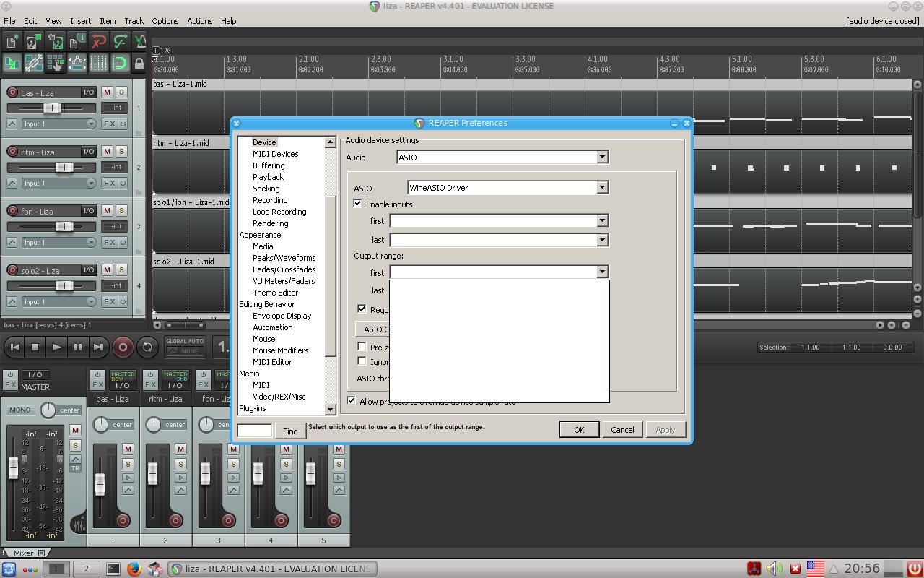924x578 pixels.
Task: Open the Track menu
Action: [x=134, y=21]
